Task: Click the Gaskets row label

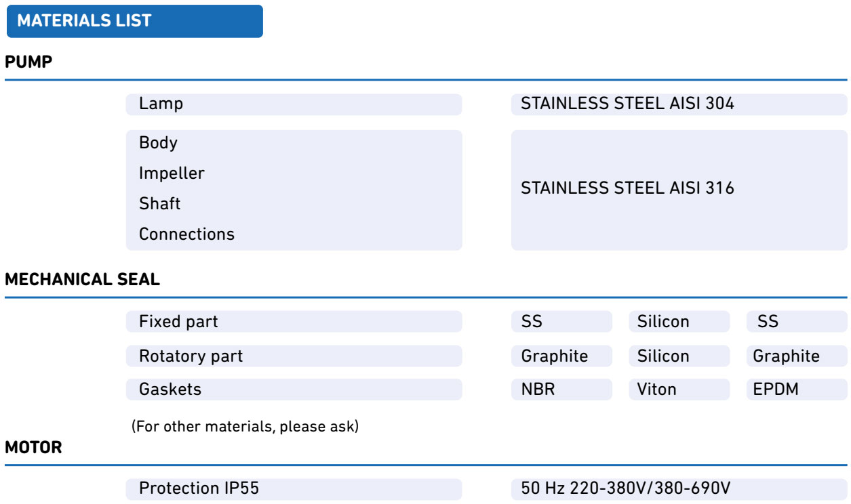Action: point(294,390)
